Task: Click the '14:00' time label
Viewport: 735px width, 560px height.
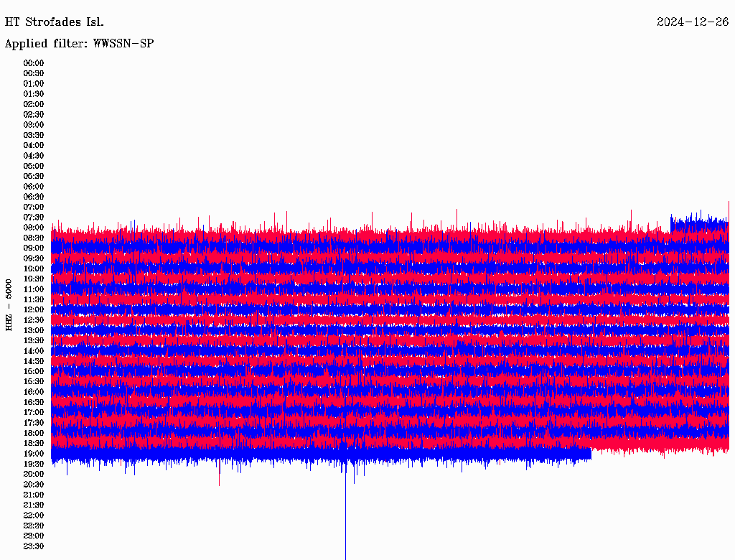Action: tap(34, 351)
